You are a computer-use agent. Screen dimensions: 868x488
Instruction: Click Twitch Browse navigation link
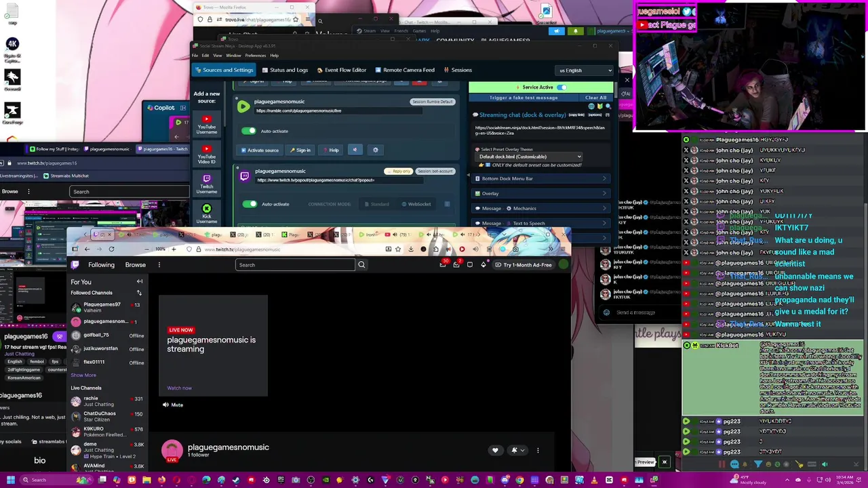point(135,265)
